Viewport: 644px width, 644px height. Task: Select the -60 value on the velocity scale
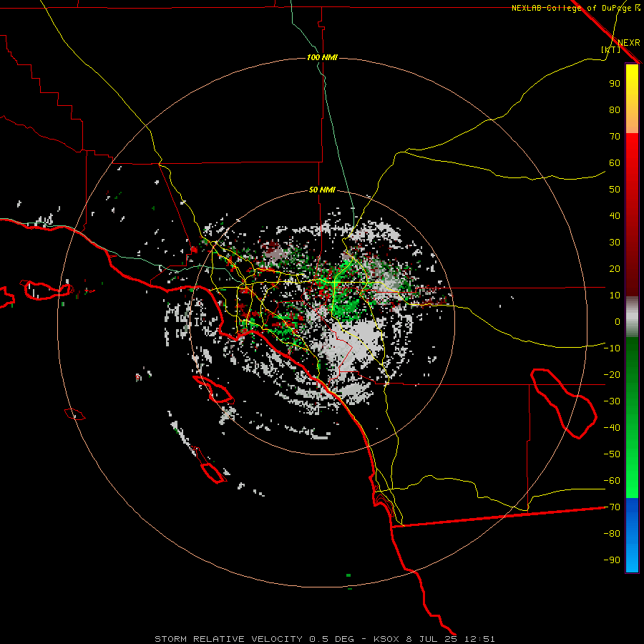[x=612, y=481]
